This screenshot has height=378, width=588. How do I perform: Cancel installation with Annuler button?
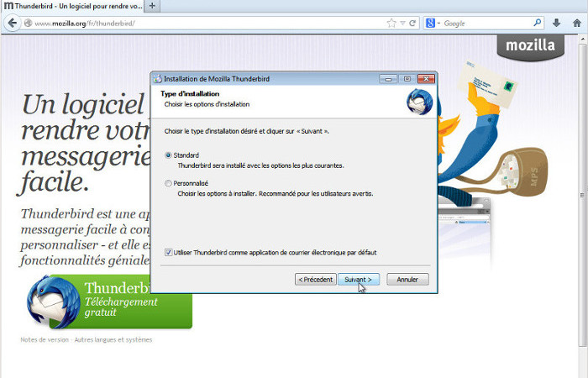407,280
